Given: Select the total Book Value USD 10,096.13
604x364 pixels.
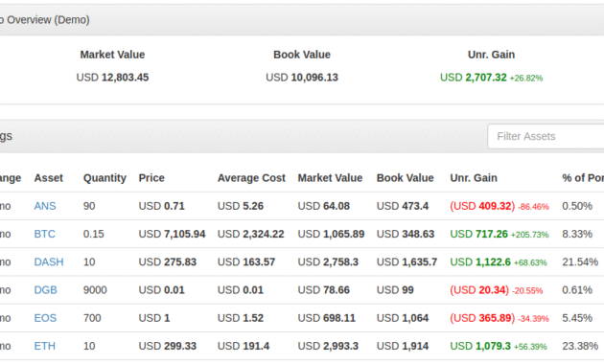Looking at the screenshot, I should (x=302, y=78).
